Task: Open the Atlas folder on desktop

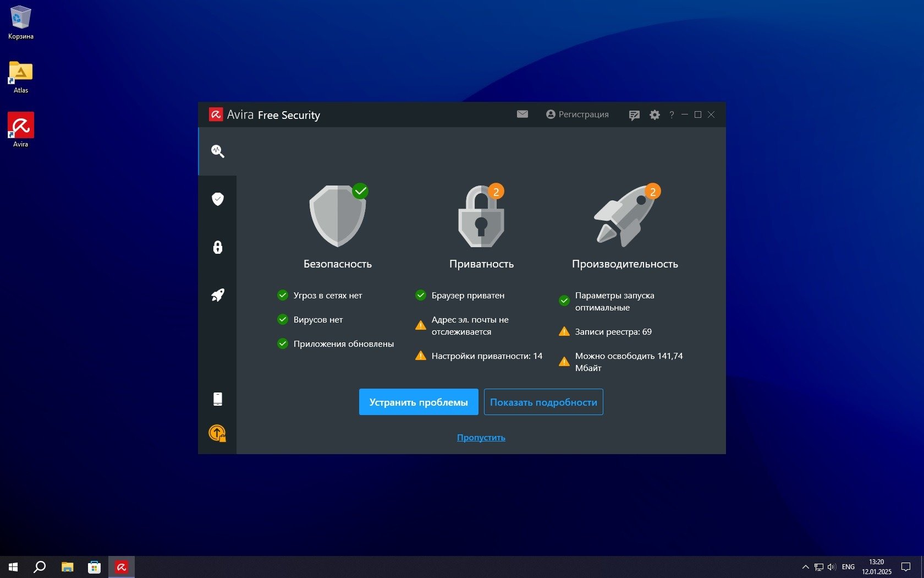Action: (x=21, y=77)
